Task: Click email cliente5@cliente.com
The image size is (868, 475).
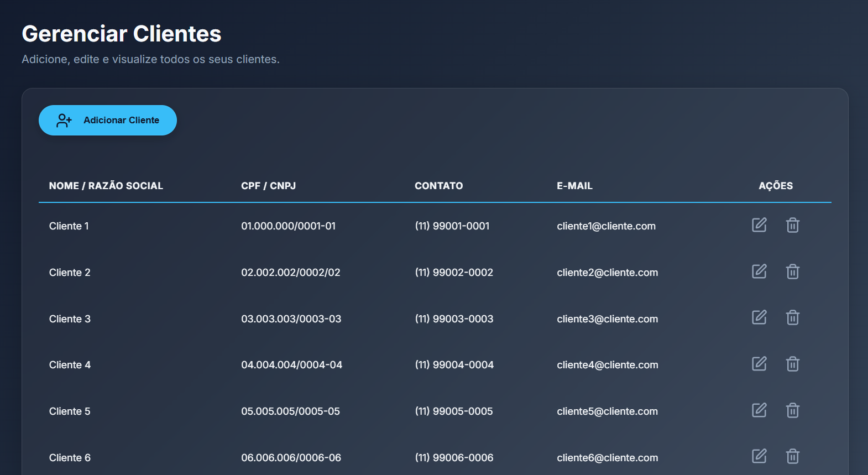Action: tap(608, 411)
